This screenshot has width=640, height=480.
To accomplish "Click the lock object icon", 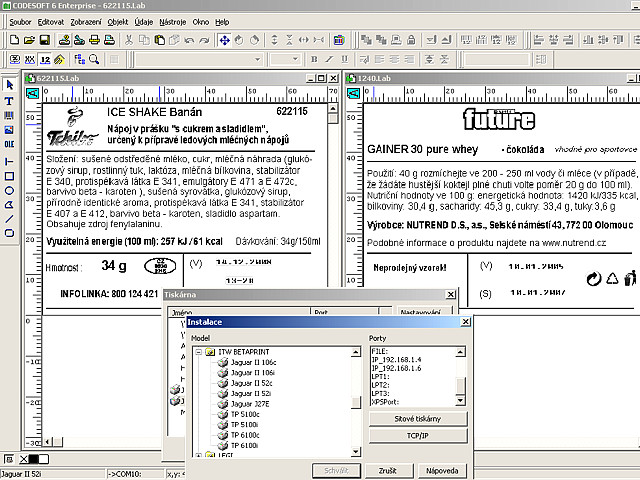I will tap(411, 40).
